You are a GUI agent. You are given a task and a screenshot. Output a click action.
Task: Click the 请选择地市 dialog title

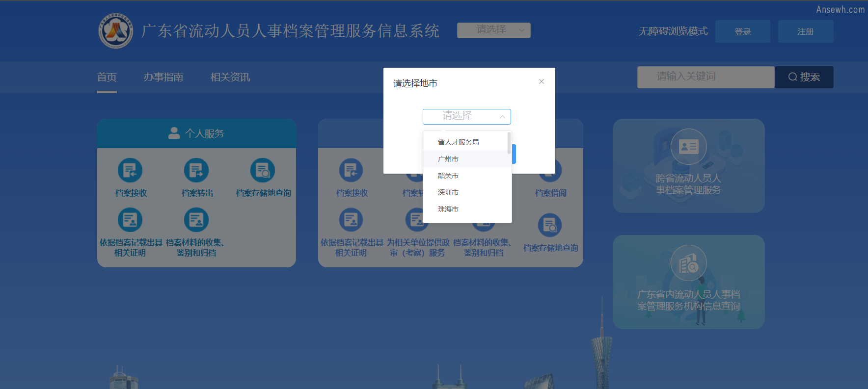(415, 83)
